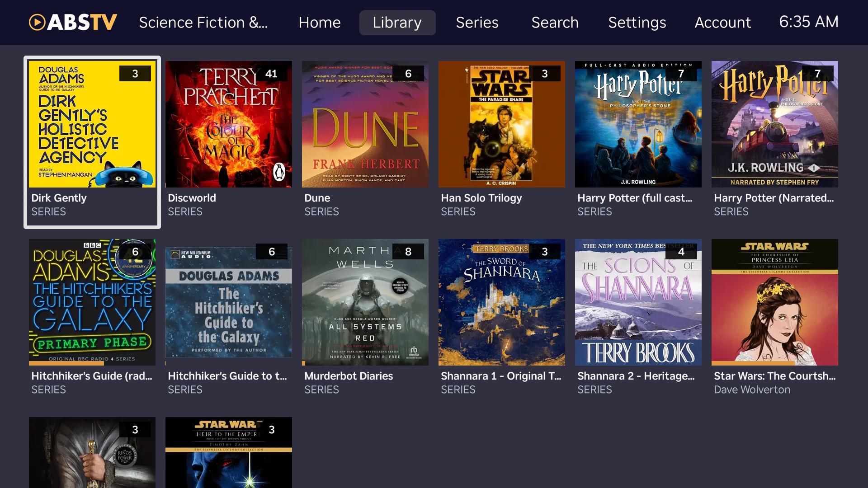Open the Dirk Gently series cover
Screen dimensions: 868x488
(x=92, y=124)
